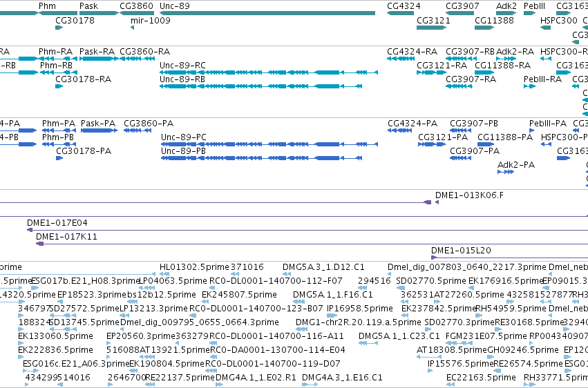The image size is (588, 388).
Task: Select the Adk2-RA transcript label
Action: tap(515, 51)
